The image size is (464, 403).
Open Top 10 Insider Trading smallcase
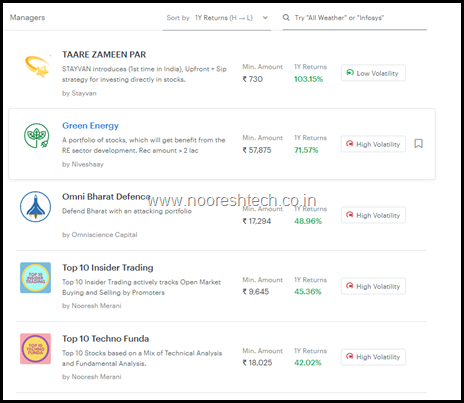(108, 268)
